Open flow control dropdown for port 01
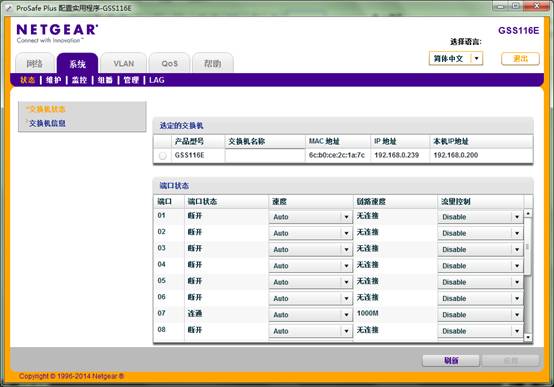Screen dimensions: 554x387 [x=480, y=217]
